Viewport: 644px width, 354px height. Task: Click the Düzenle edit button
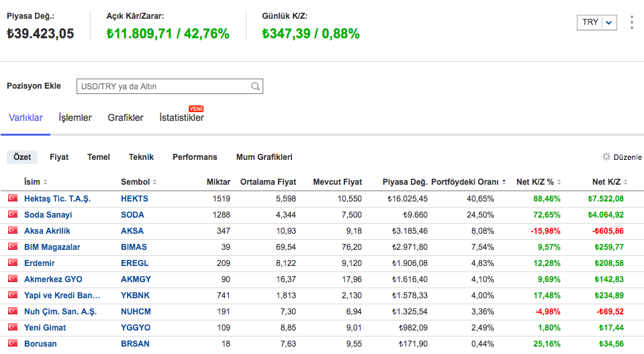tap(627, 157)
